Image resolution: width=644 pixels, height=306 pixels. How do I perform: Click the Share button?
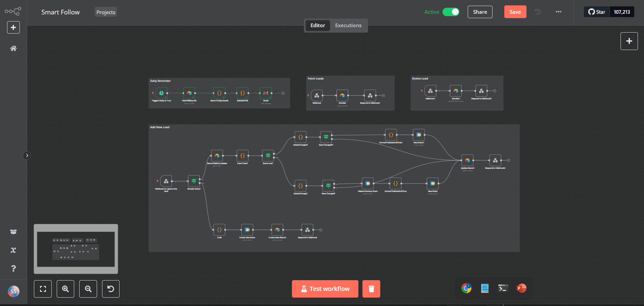point(480,12)
